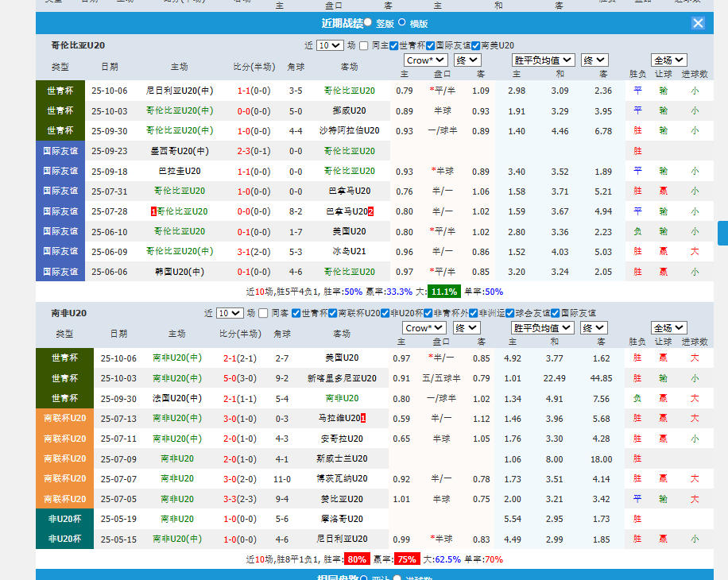Click the red 80% win-rate badge
728x580 pixels.
pyautogui.click(x=357, y=559)
